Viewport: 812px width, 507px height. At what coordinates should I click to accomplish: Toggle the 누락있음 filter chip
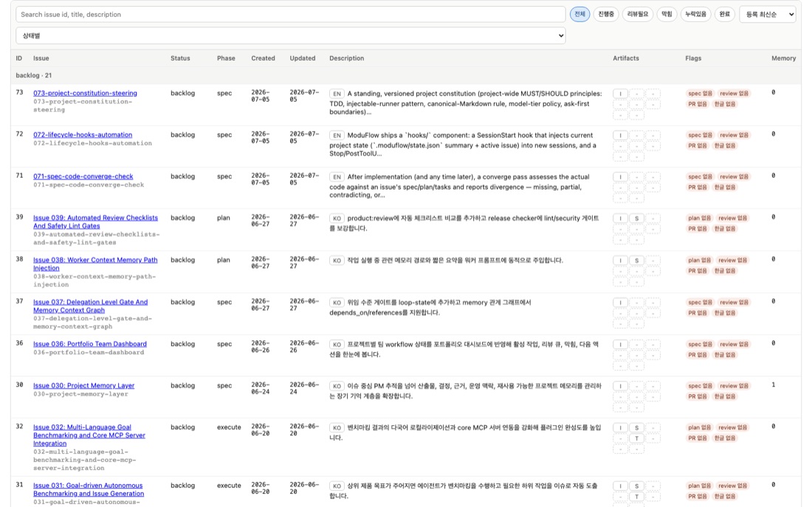pos(695,15)
